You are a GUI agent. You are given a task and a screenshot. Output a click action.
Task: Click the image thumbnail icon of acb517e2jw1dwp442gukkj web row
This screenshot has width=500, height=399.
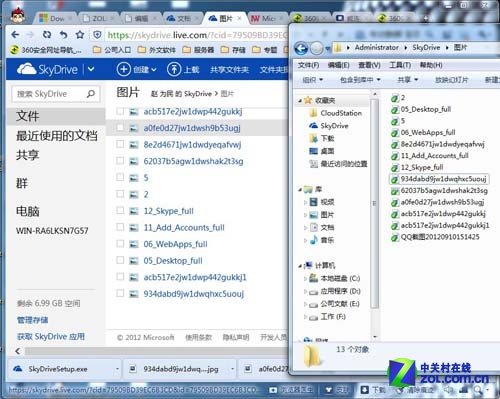click(x=134, y=112)
